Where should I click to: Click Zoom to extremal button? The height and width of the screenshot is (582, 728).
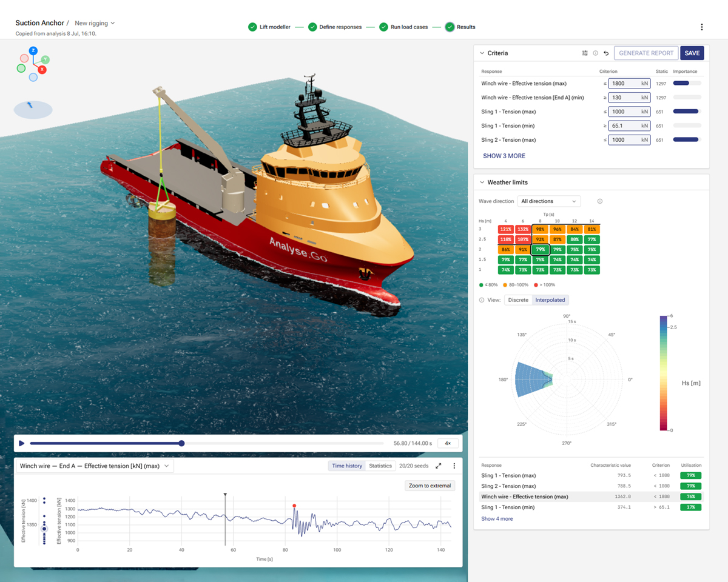coord(430,486)
